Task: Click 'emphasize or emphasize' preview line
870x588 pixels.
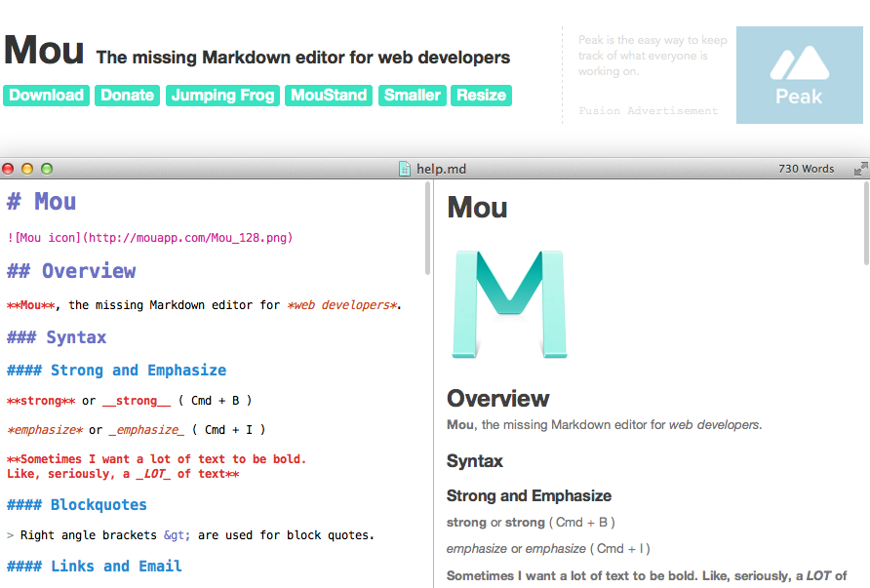Action: (548, 549)
